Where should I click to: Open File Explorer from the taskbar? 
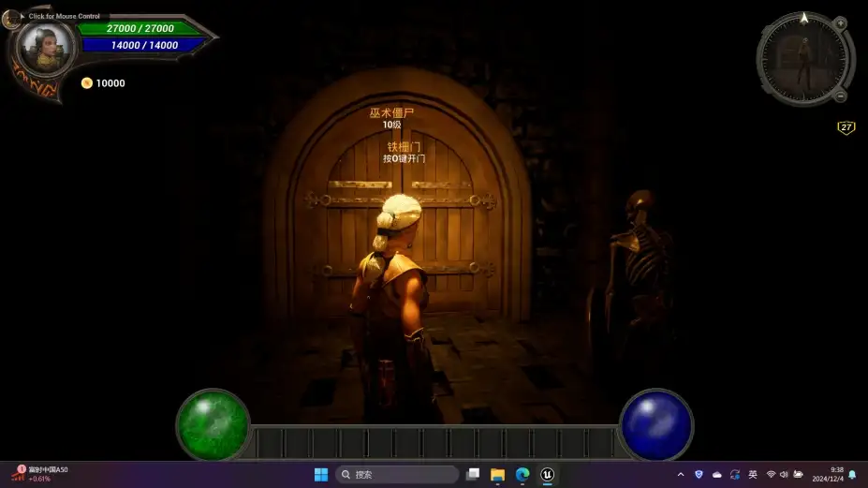pyautogui.click(x=497, y=475)
